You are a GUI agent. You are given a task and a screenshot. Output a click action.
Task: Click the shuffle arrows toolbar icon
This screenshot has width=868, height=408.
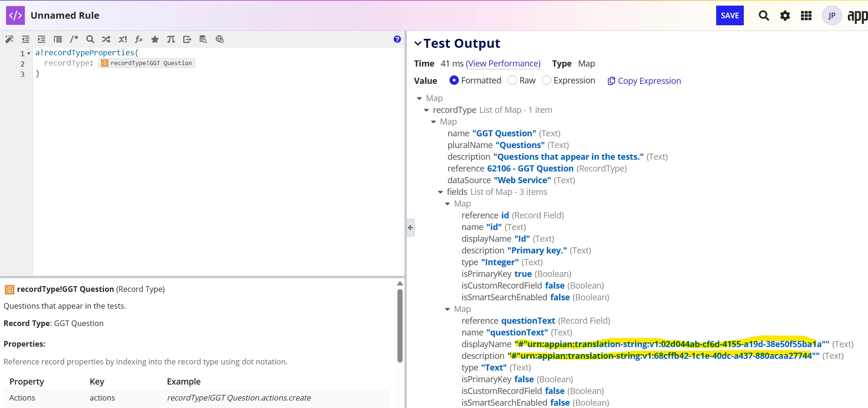click(x=106, y=39)
